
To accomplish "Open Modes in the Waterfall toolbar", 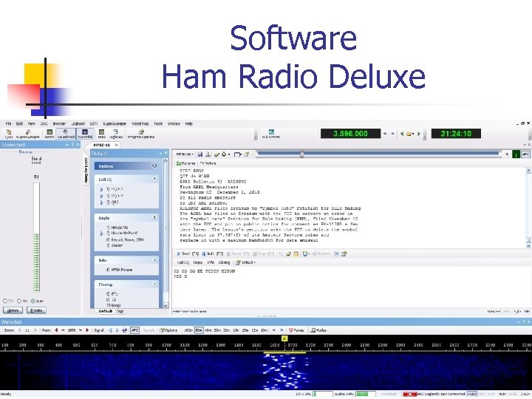I will click(318, 330).
